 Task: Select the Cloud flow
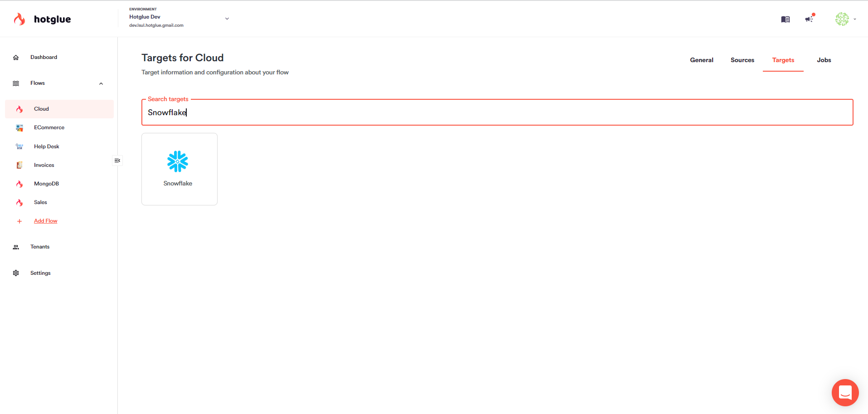[59, 109]
